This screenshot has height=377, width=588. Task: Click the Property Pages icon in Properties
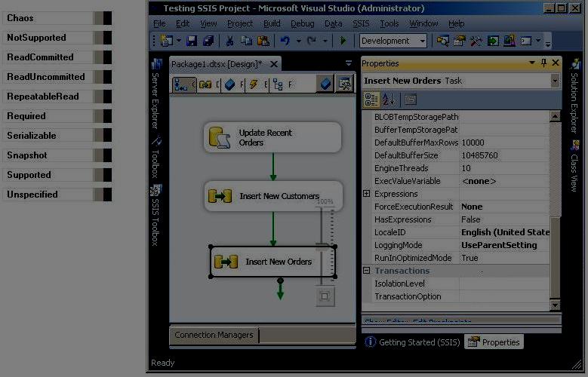[411, 100]
